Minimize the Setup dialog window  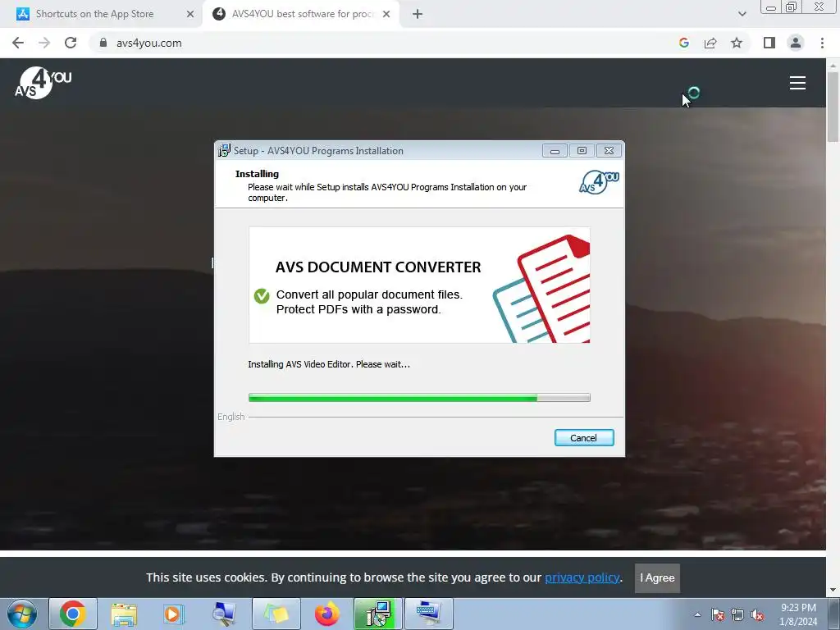click(x=555, y=151)
